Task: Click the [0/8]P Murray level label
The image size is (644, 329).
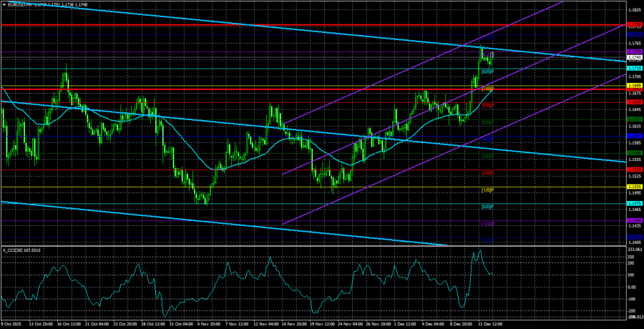Action: coord(487,207)
